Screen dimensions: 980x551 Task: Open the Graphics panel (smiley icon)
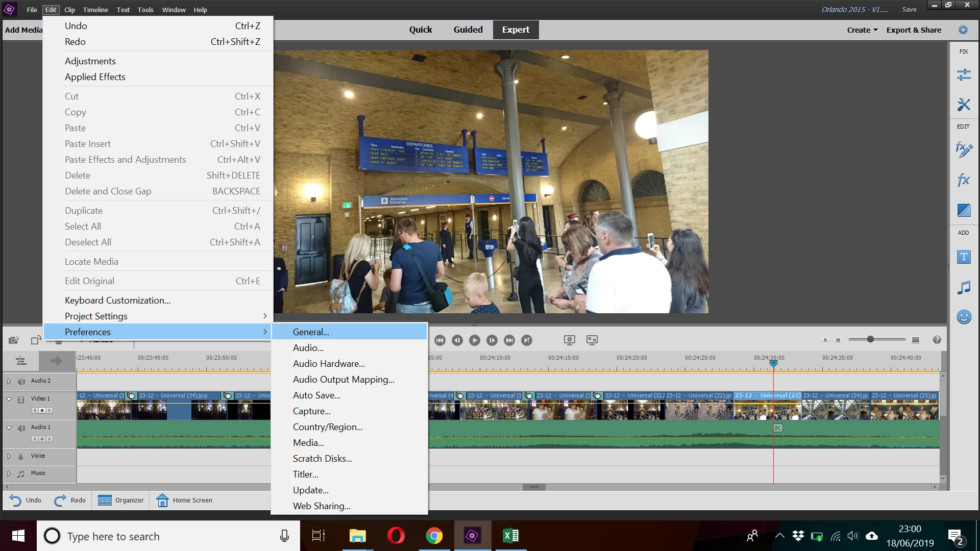pos(963,317)
